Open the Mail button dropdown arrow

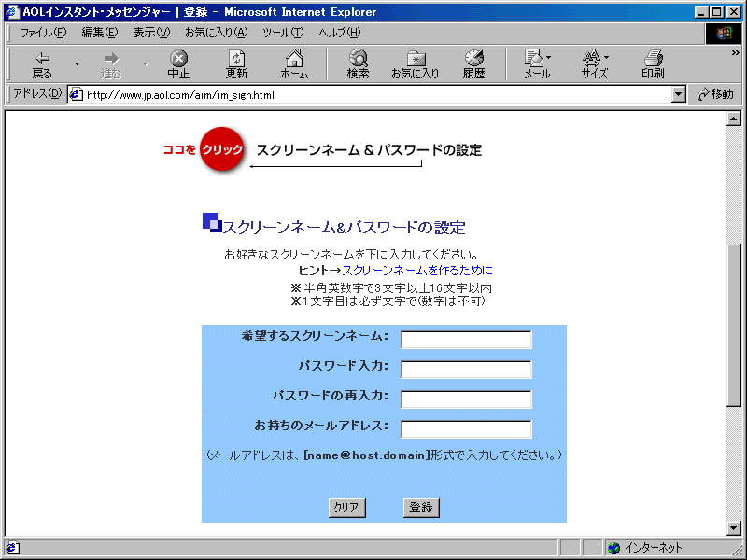(x=549, y=58)
